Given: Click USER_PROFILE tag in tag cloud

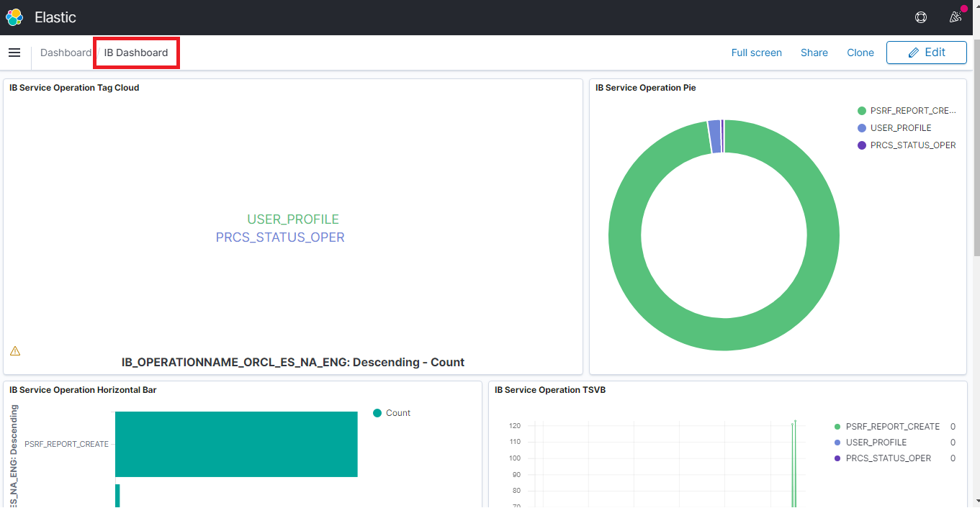Looking at the screenshot, I should pos(292,219).
